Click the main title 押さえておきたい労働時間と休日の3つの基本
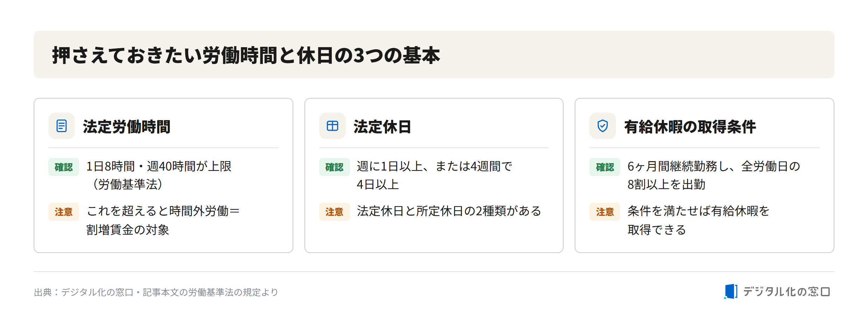This screenshot has width=868, height=332. pos(246,55)
